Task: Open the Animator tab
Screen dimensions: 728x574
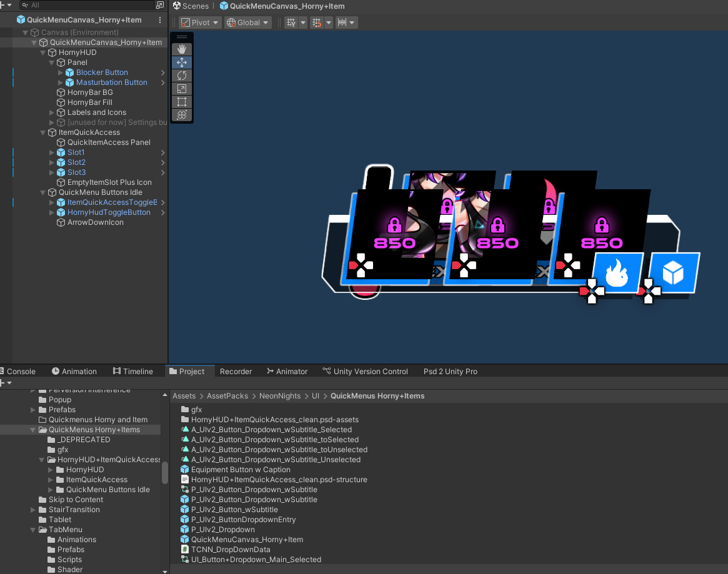Action: click(x=287, y=371)
